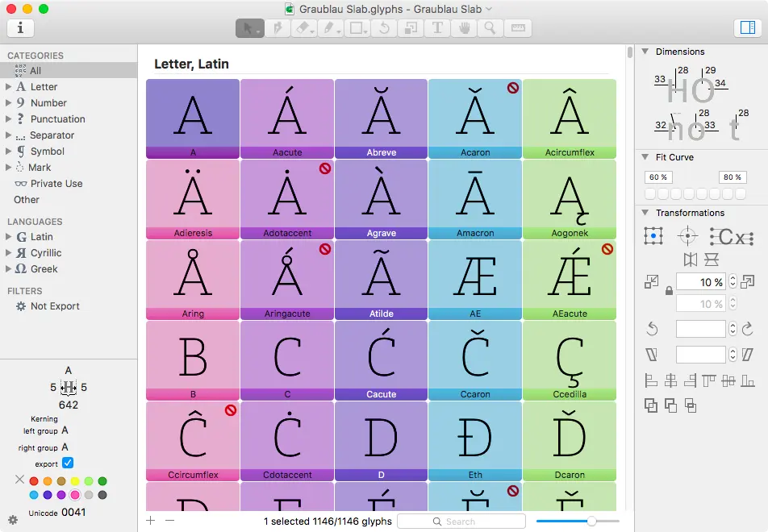Select the text tool
The width and height of the screenshot is (768, 532).
click(437, 28)
